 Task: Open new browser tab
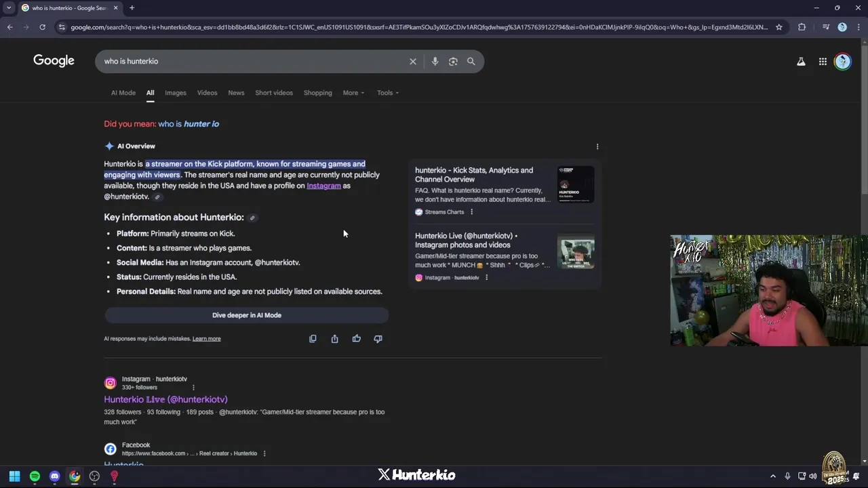click(132, 7)
